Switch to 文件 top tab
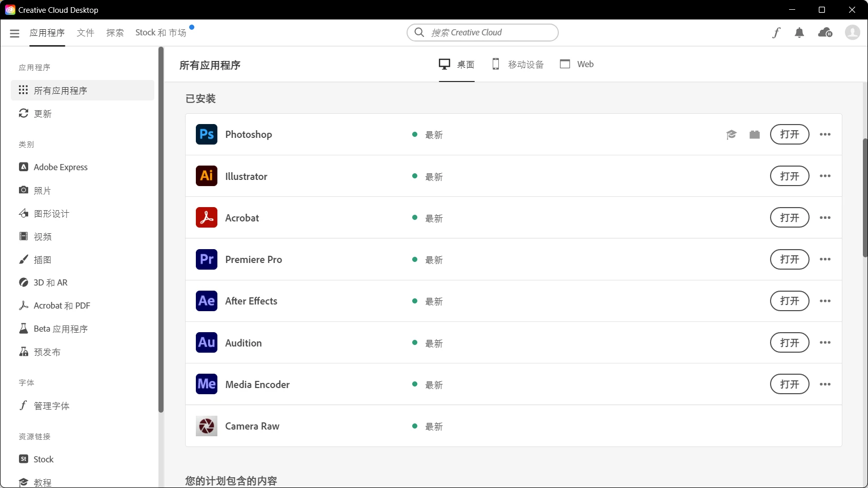The width and height of the screenshot is (868, 488). (86, 33)
